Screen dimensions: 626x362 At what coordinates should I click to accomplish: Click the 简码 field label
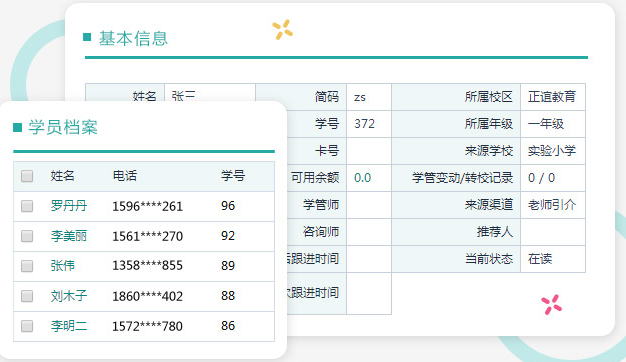327,97
